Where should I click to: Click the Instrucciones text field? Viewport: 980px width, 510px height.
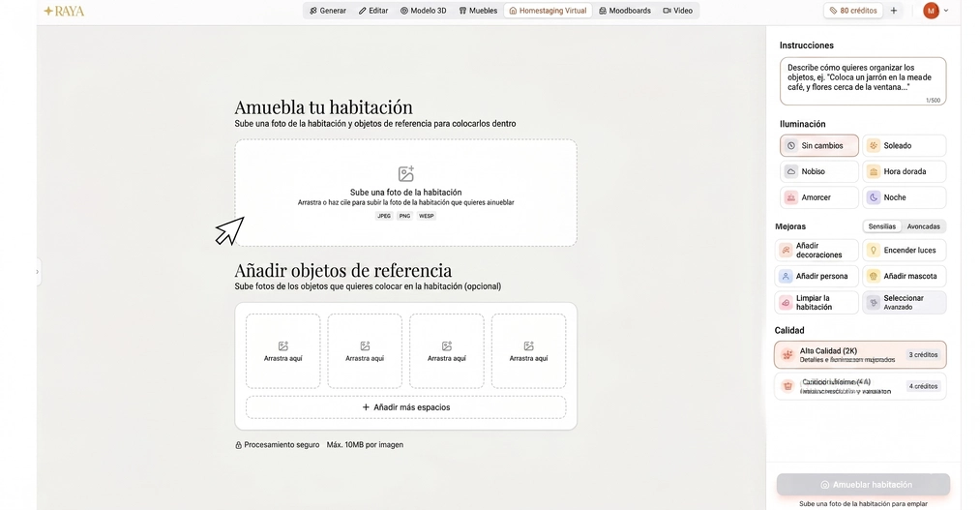click(863, 80)
